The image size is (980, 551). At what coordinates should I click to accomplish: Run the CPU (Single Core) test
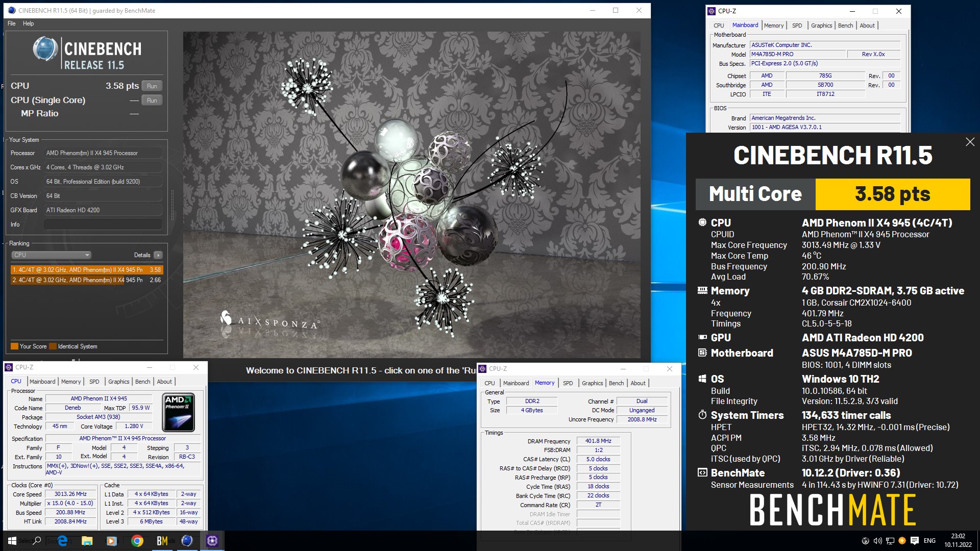coord(152,101)
